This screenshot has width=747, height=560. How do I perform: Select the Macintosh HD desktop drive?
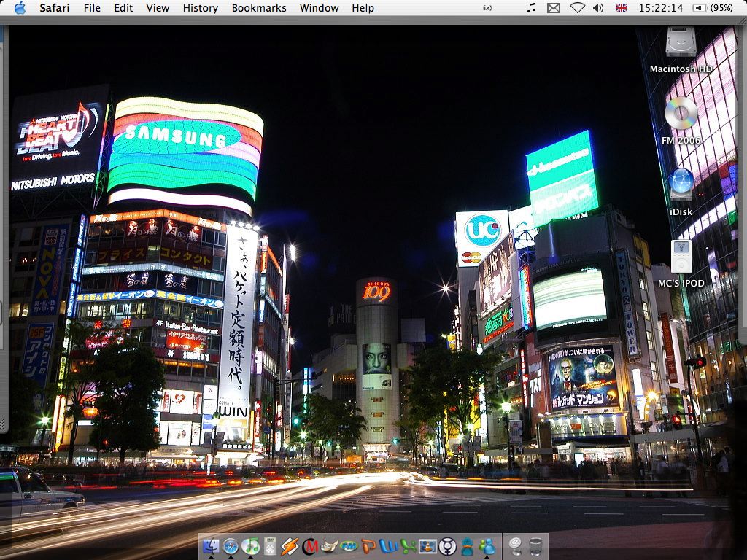pyautogui.click(x=681, y=50)
